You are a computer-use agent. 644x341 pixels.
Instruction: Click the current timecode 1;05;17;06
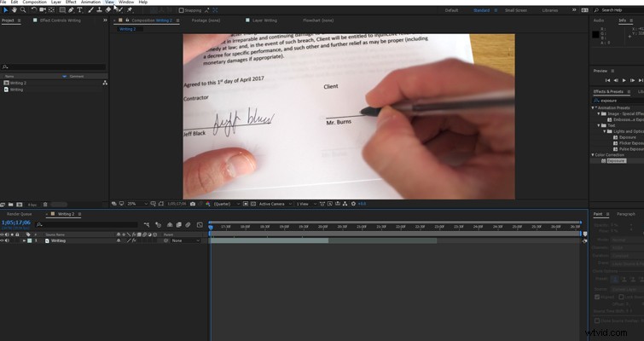(15, 223)
